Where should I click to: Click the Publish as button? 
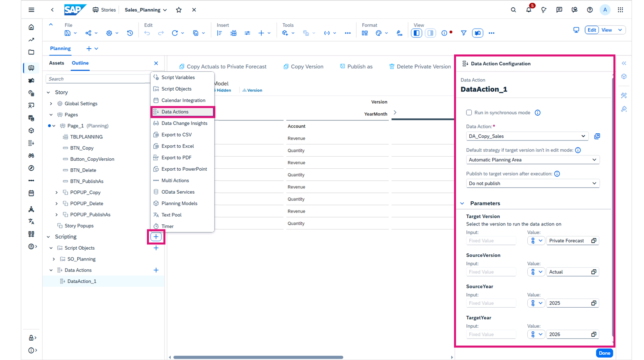(356, 66)
